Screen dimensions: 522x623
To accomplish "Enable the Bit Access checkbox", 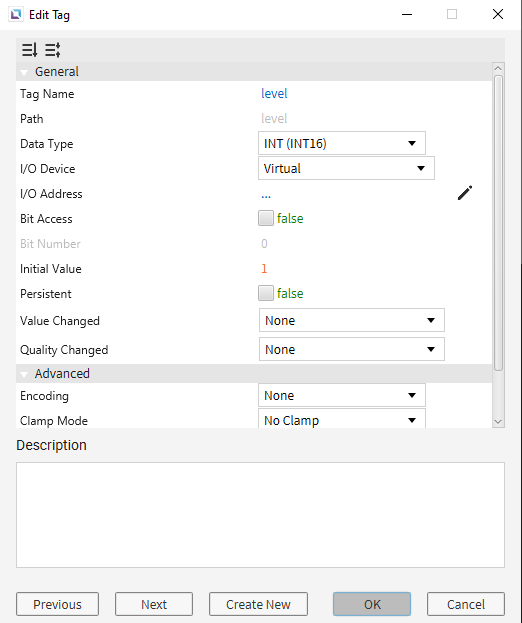I will coord(266,218).
